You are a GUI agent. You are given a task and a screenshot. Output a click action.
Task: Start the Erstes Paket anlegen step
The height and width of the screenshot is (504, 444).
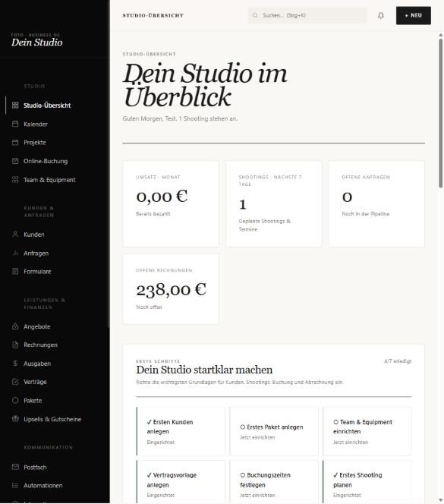pyautogui.click(x=274, y=431)
